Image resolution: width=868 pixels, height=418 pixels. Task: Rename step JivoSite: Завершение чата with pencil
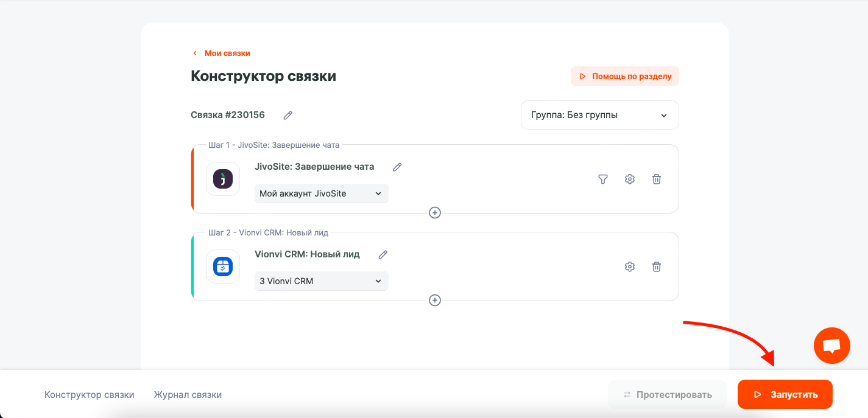click(397, 167)
